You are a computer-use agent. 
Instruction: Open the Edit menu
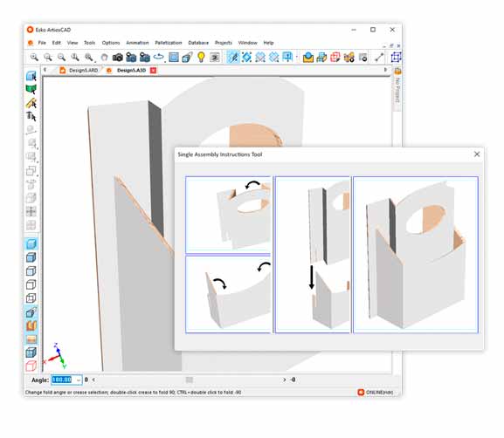pyautogui.click(x=56, y=43)
